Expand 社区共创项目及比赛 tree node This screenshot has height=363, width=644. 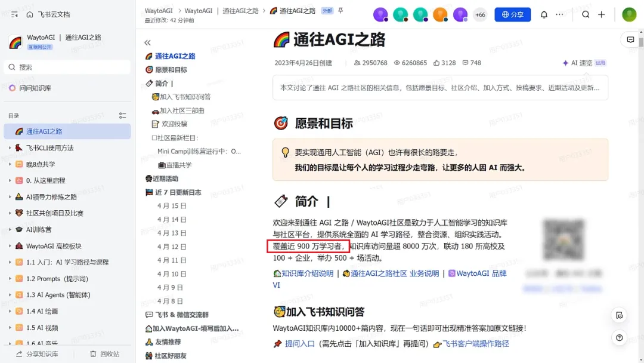click(x=10, y=213)
